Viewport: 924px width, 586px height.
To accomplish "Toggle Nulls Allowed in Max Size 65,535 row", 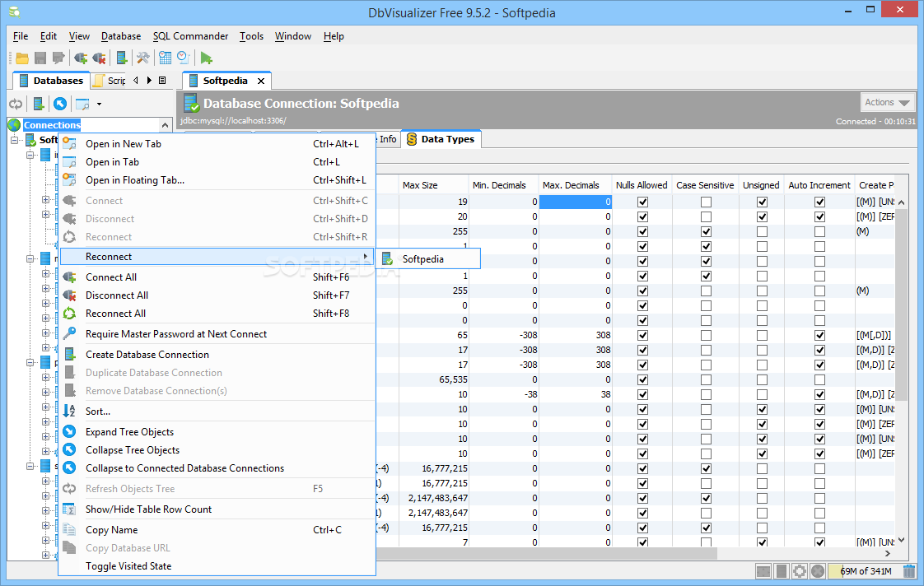I will tap(643, 380).
